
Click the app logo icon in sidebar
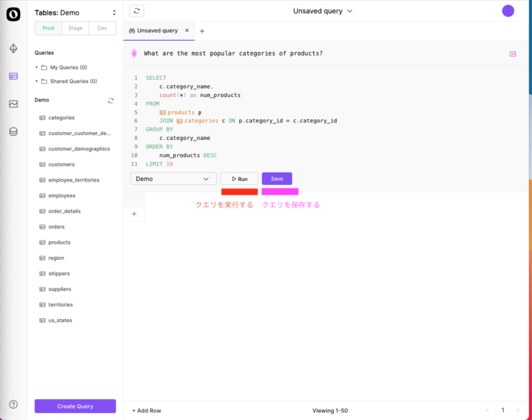[13, 14]
